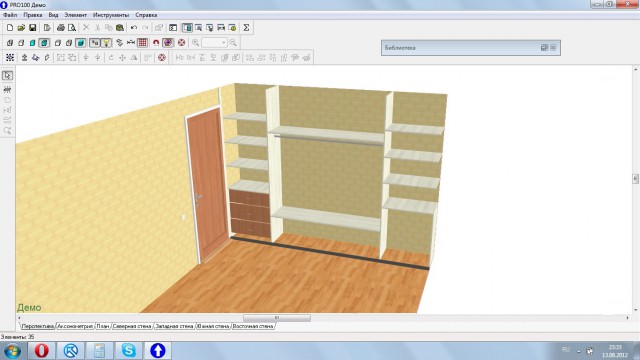Select the teal colors display mode icon
This screenshot has width=640, height=360.
(x=33, y=42)
